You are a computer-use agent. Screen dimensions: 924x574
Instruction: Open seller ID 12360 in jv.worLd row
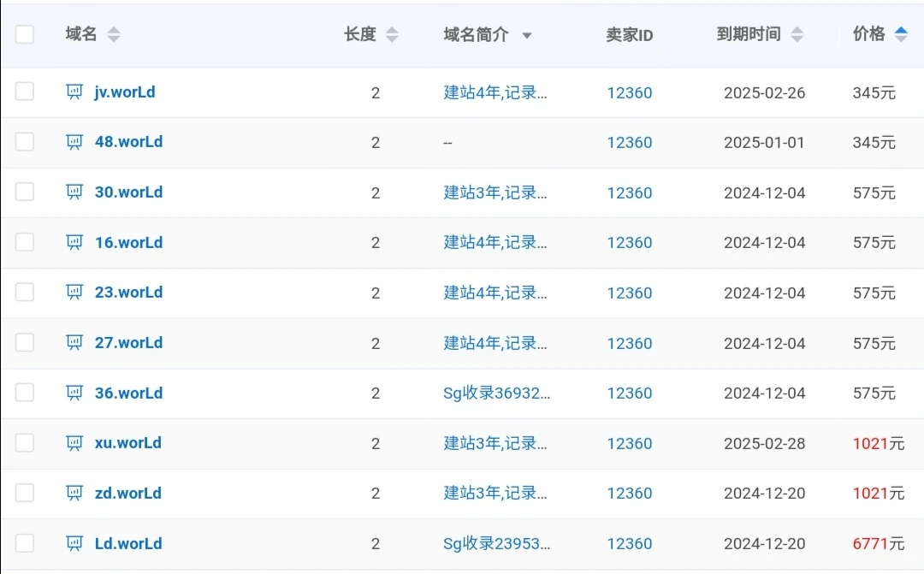point(630,92)
